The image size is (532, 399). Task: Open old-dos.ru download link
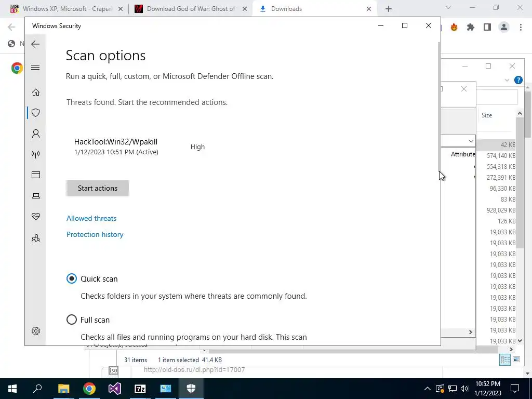pyautogui.click(x=194, y=370)
